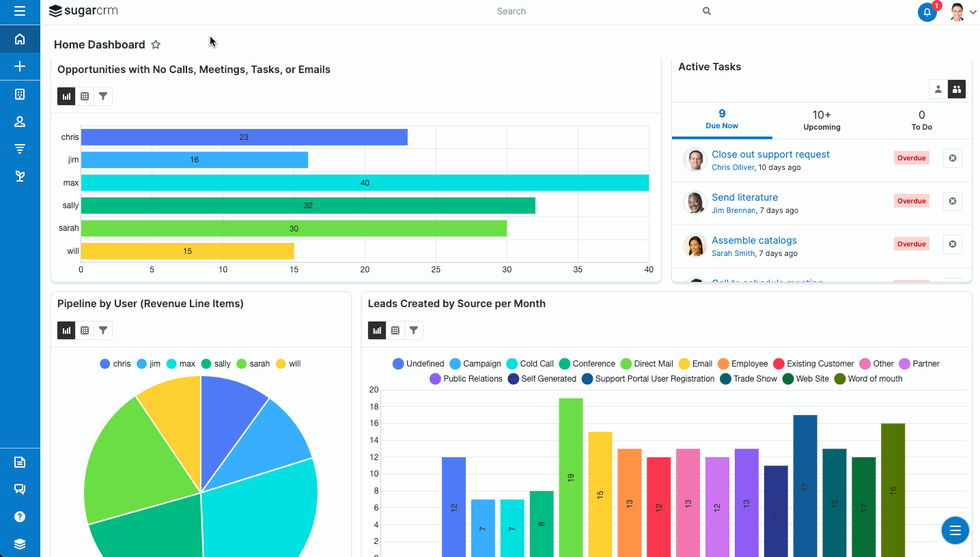Click the round blue floating menu button
This screenshot has height=557, width=980.
pos(955,530)
